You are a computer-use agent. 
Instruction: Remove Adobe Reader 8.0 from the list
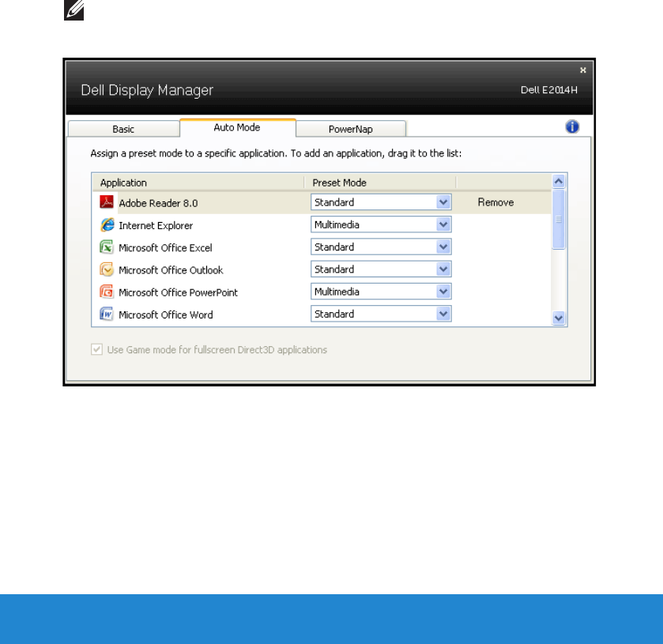point(495,202)
